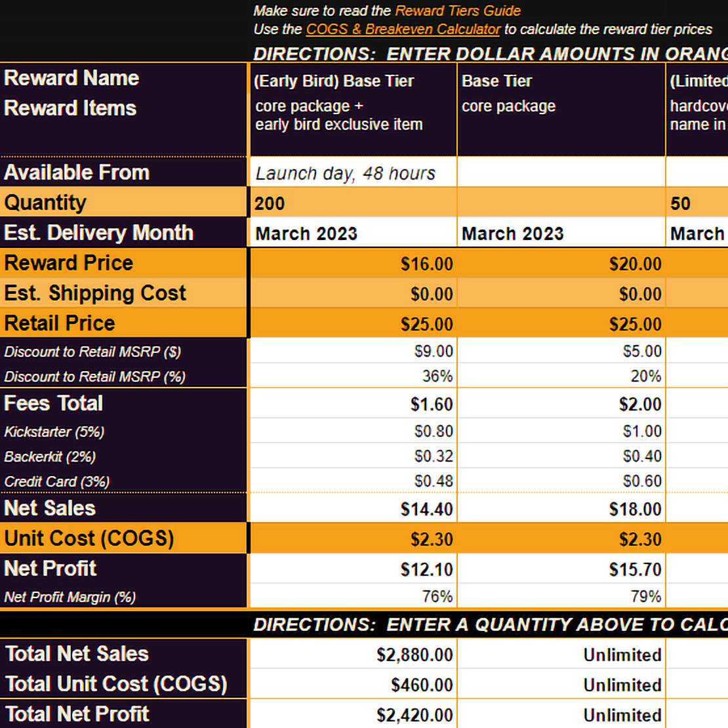728x728 pixels.
Task: Select the Kickstarter fee $0.80 cell
Action: 353,432
